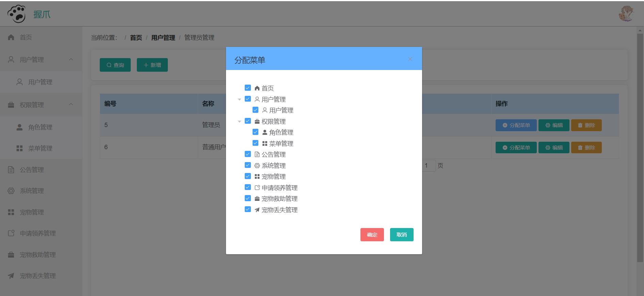Click 删除 button in 管理员 row

click(586, 125)
